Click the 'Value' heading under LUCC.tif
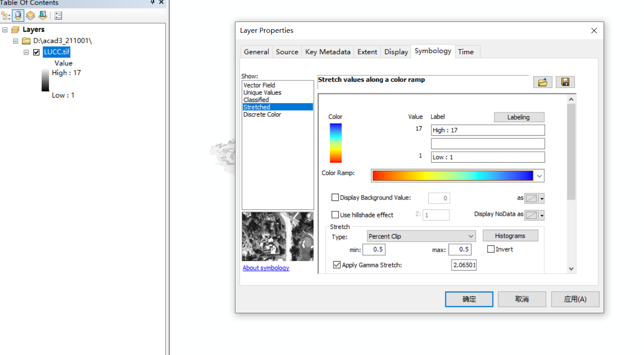The image size is (644, 355). point(63,63)
